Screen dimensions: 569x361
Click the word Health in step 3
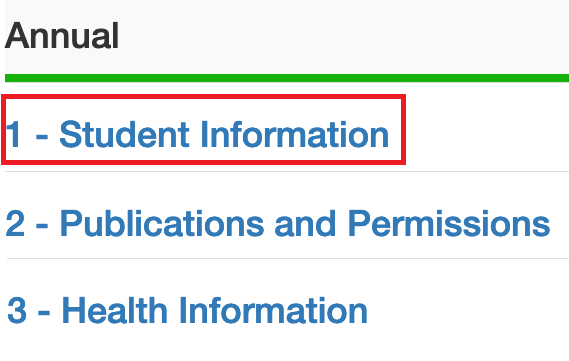tap(115, 310)
